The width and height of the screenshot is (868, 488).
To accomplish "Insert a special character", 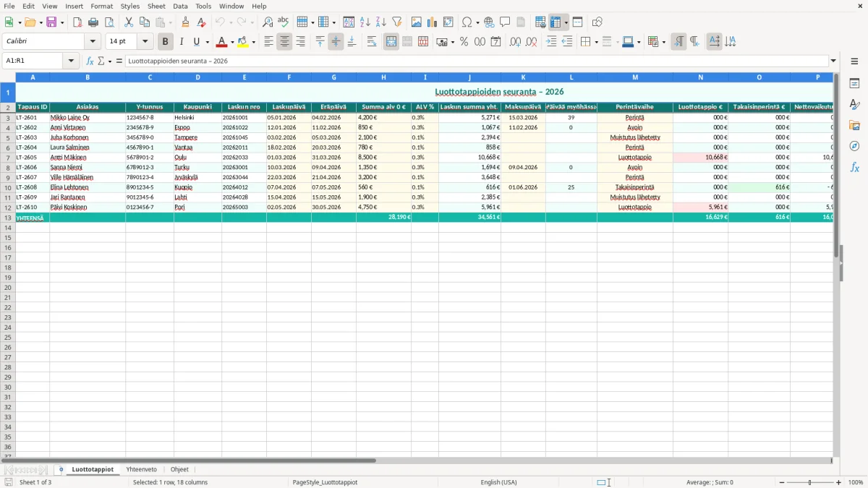I will 467,22.
